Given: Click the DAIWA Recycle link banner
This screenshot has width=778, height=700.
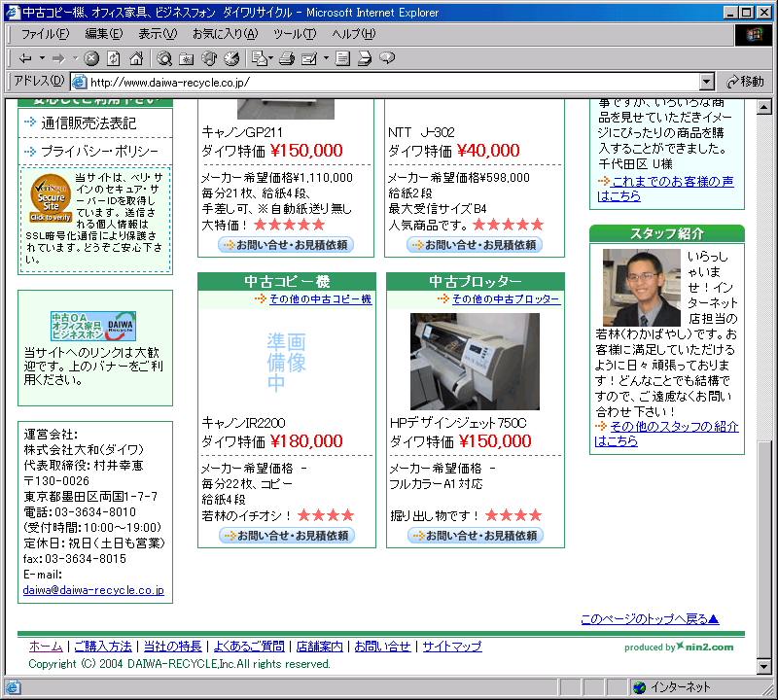Looking at the screenshot, I should pos(93,326).
